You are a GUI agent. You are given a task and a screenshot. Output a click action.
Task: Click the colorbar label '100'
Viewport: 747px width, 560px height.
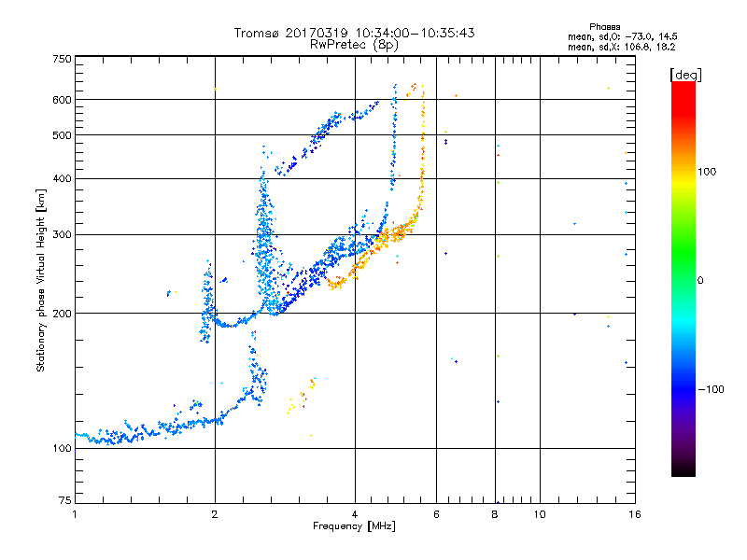707,172
